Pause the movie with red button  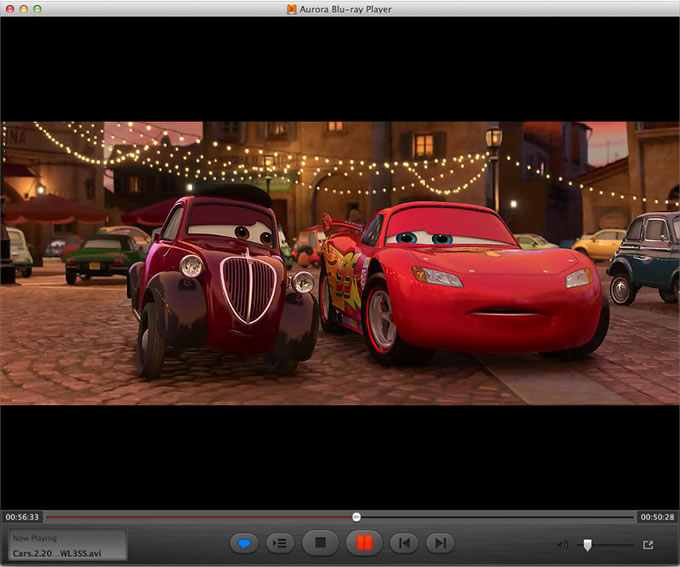(x=363, y=543)
